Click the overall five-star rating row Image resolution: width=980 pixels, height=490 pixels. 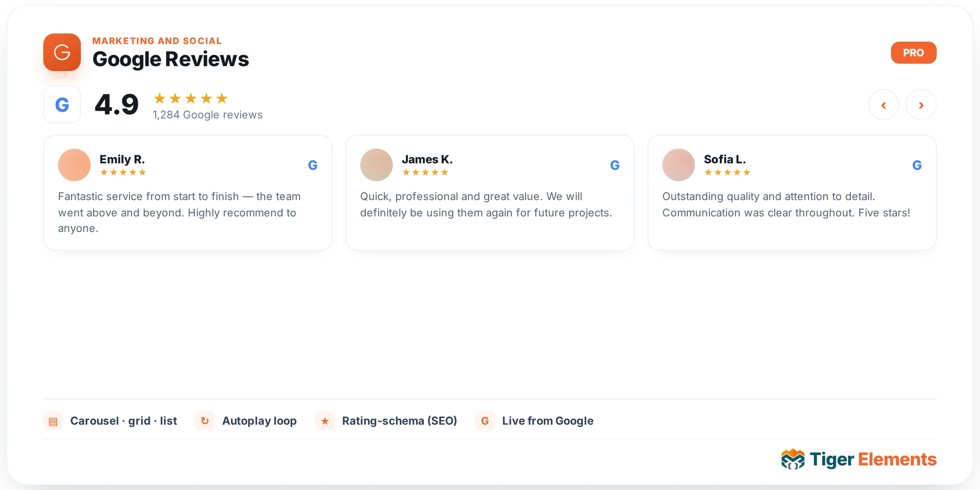(x=191, y=98)
